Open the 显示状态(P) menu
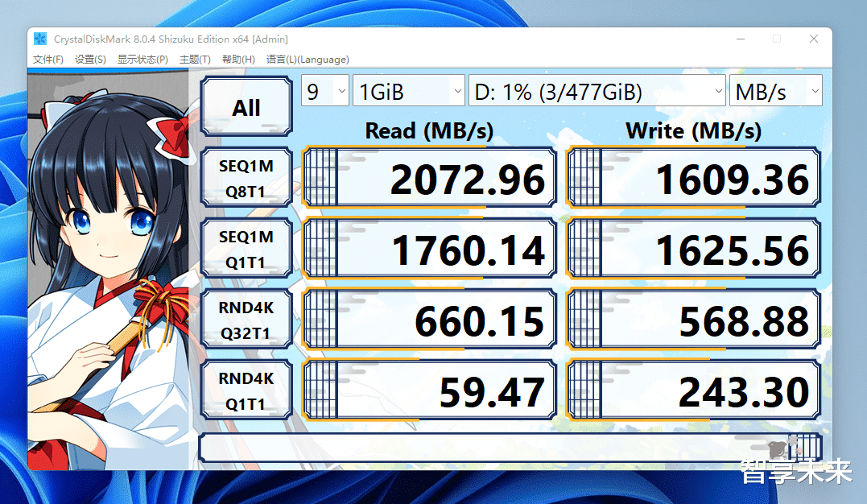This screenshot has height=504, width=867. point(142,60)
